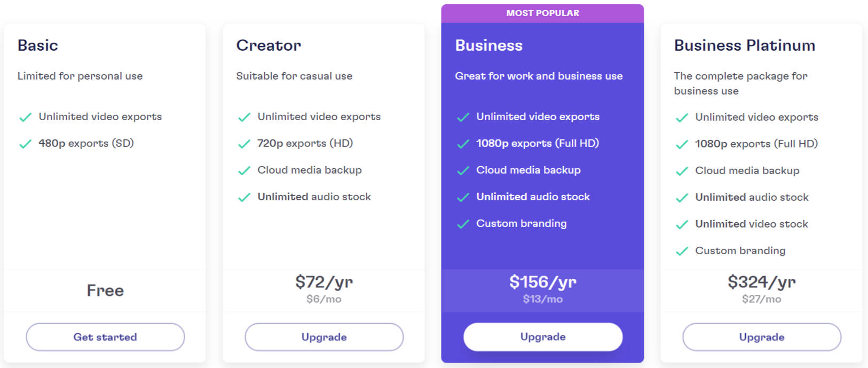
Task: Click the Creator plan heading
Action: point(269,45)
